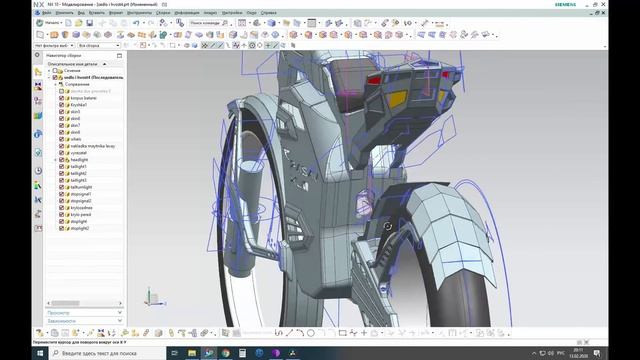This screenshot has width=640, height=360.
Task: Open the Начало start dropdown arrow
Action: [x=61, y=23]
